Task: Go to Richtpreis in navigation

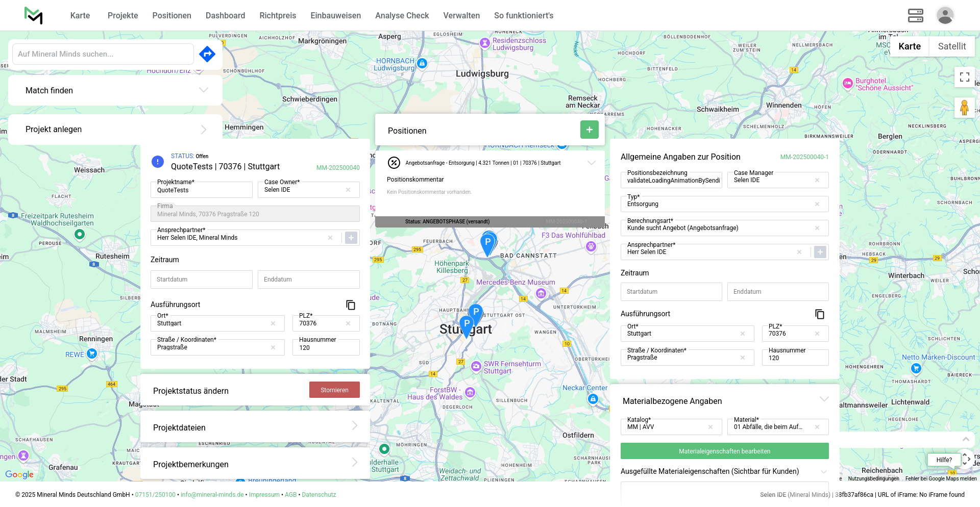Action: 277,15
